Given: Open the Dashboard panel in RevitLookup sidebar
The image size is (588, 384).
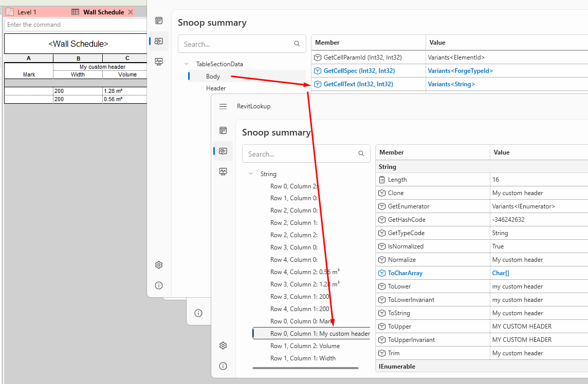Looking at the screenshot, I should pos(159,21).
